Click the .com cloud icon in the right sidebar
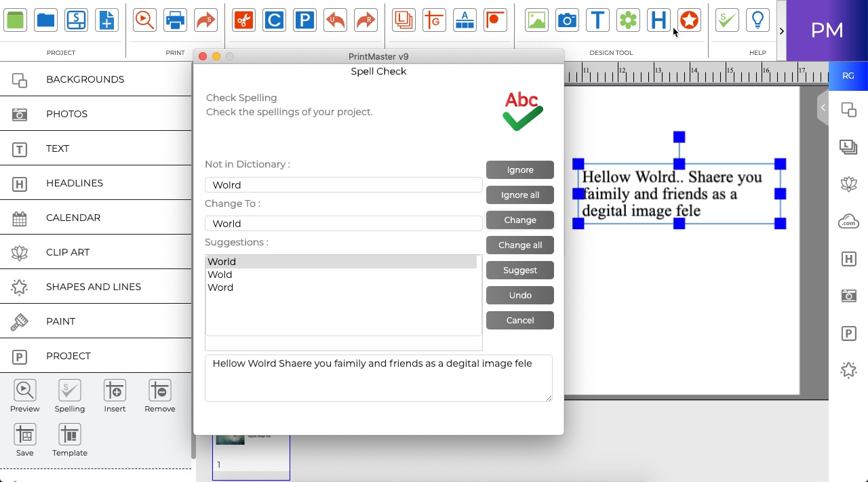This screenshot has width=868, height=482. (848, 221)
